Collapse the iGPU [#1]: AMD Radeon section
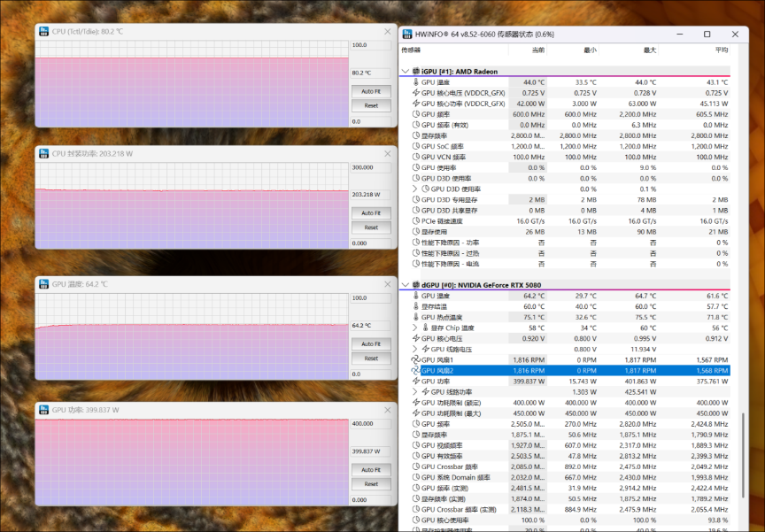Viewport: 765px width, 532px height. pyautogui.click(x=405, y=71)
